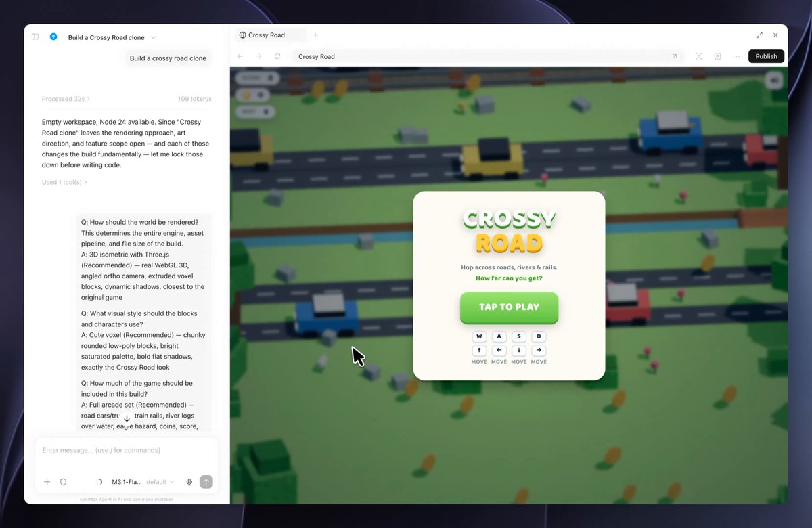This screenshot has width=812, height=528.
Task: Toggle the game sound speaker icon
Action: pyautogui.click(x=774, y=81)
